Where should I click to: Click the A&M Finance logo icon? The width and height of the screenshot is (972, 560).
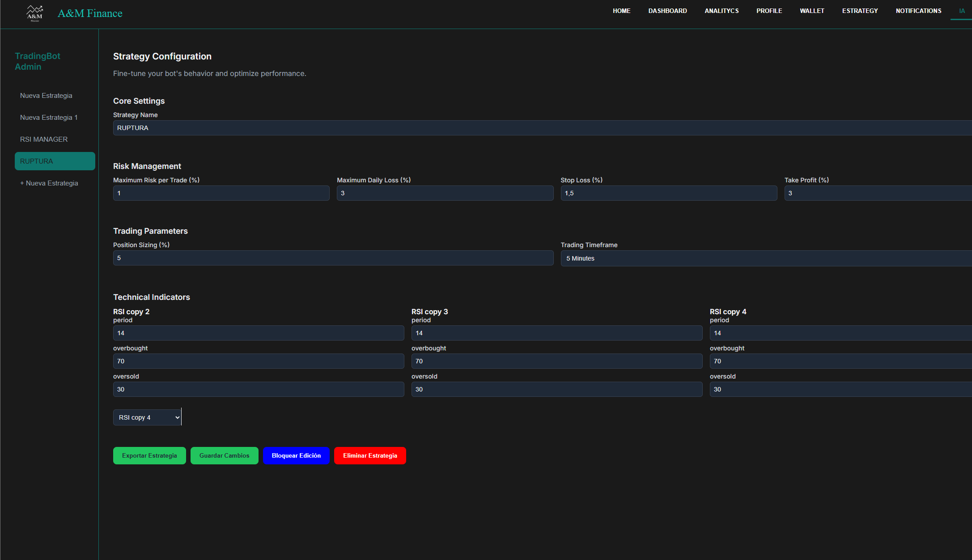(x=34, y=13)
